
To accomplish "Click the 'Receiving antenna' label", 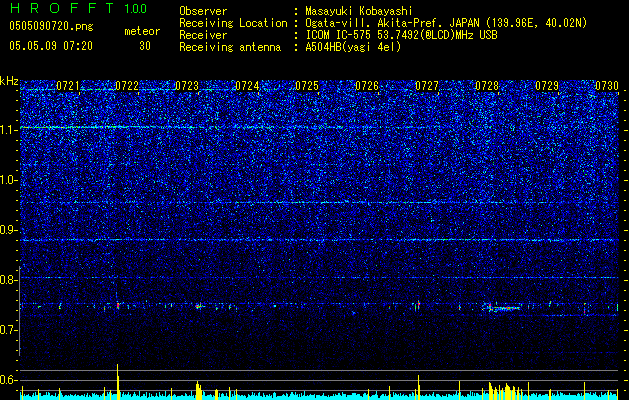I will coord(230,47).
